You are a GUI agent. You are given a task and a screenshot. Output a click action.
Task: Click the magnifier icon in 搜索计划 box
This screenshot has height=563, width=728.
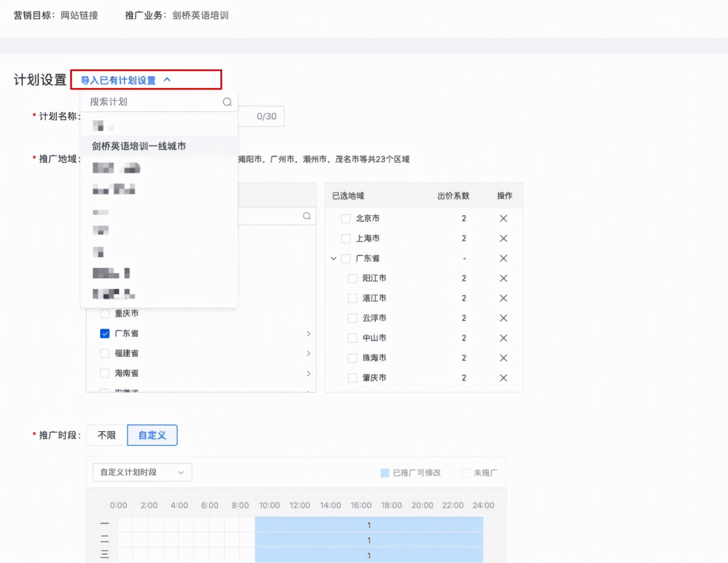227,101
